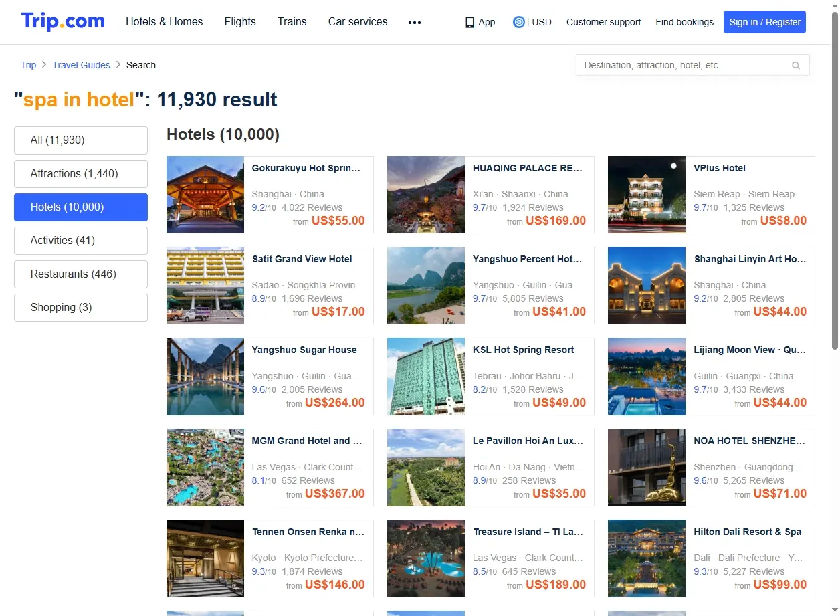Open Yangshuo Percent Hotel thumbnail
Screen dimensions: 840x616
click(x=426, y=286)
